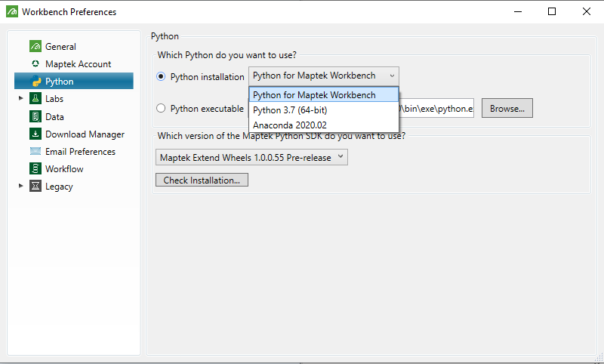Viewport: 604px width, 364px height.
Task: Click the Python snake icon in sidebar
Action: coord(35,82)
